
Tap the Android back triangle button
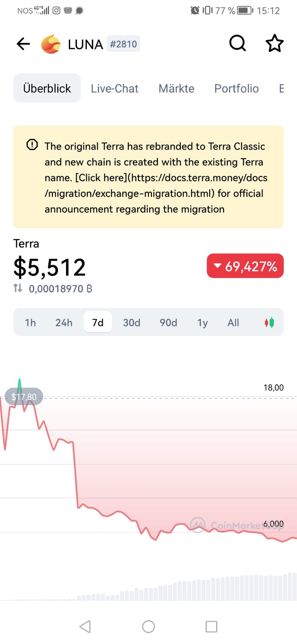[85, 626]
